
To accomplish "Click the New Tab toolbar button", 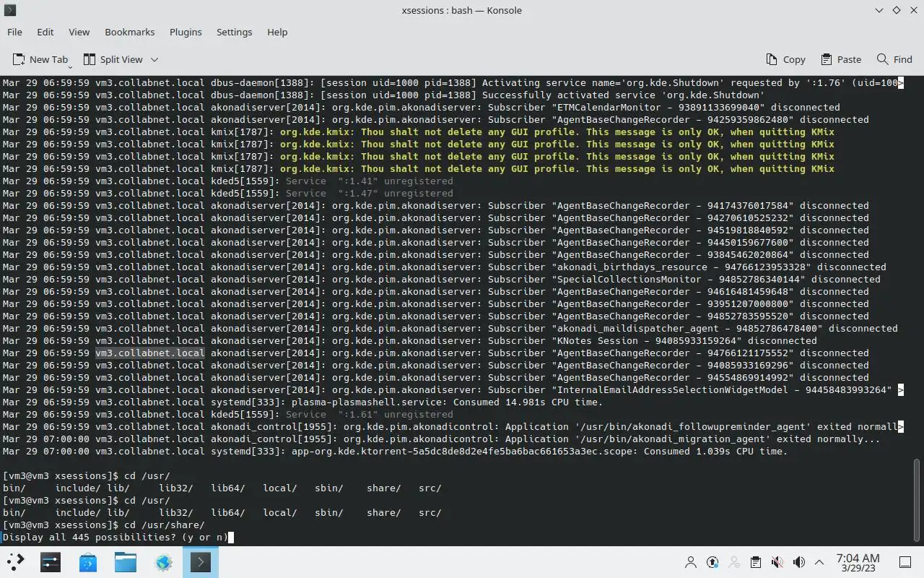I will click(40, 59).
